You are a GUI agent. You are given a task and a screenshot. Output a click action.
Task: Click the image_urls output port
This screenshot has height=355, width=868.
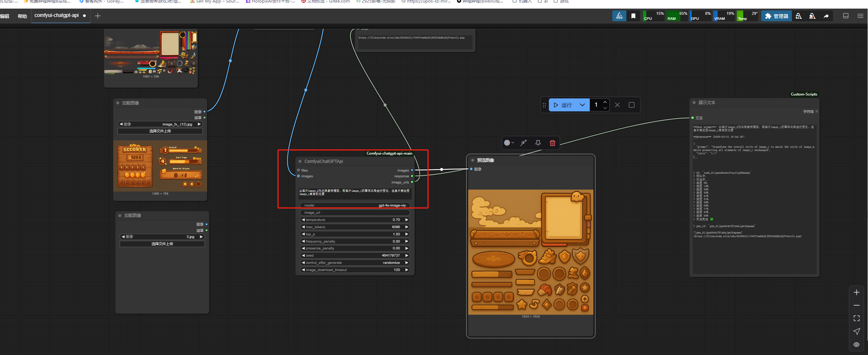[x=412, y=182]
